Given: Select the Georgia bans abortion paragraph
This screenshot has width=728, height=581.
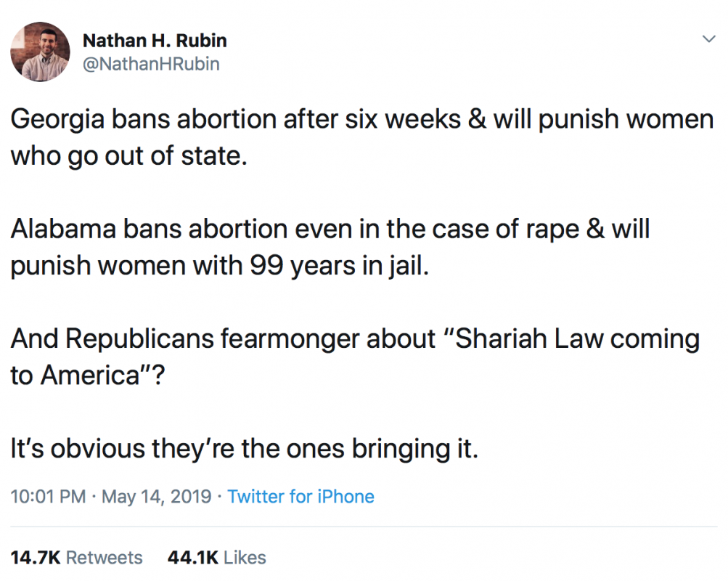Looking at the screenshot, I should point(361,137).
